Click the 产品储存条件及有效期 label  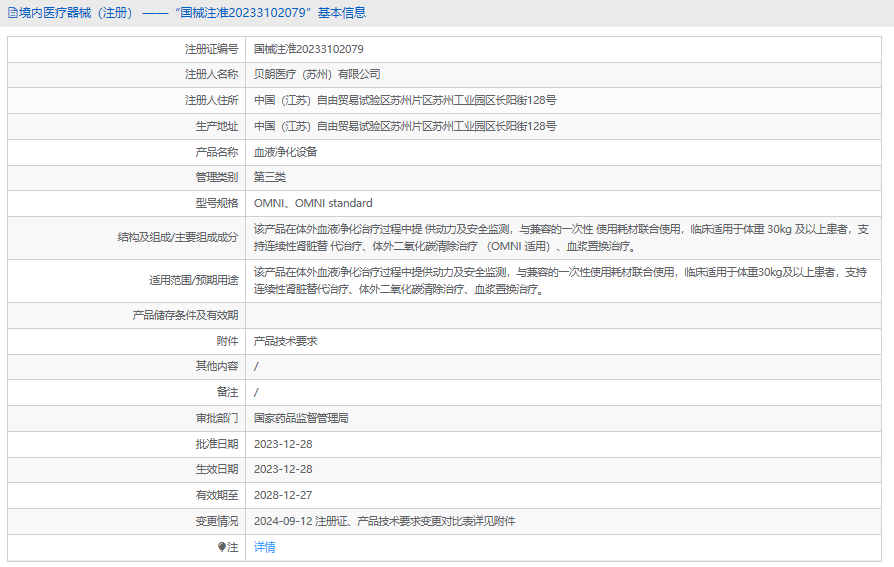[x=185, y=315]
